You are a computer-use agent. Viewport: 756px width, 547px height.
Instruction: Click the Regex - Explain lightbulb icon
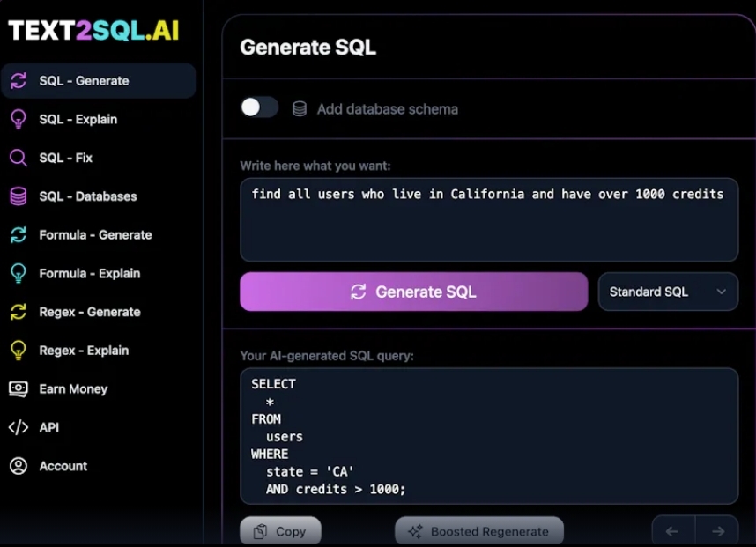click(x=18, y=351)
